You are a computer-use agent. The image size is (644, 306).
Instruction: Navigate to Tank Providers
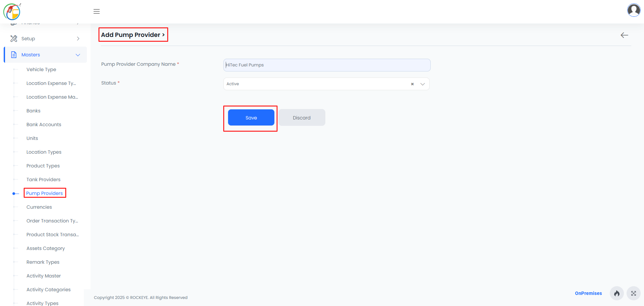coord(44,180)
